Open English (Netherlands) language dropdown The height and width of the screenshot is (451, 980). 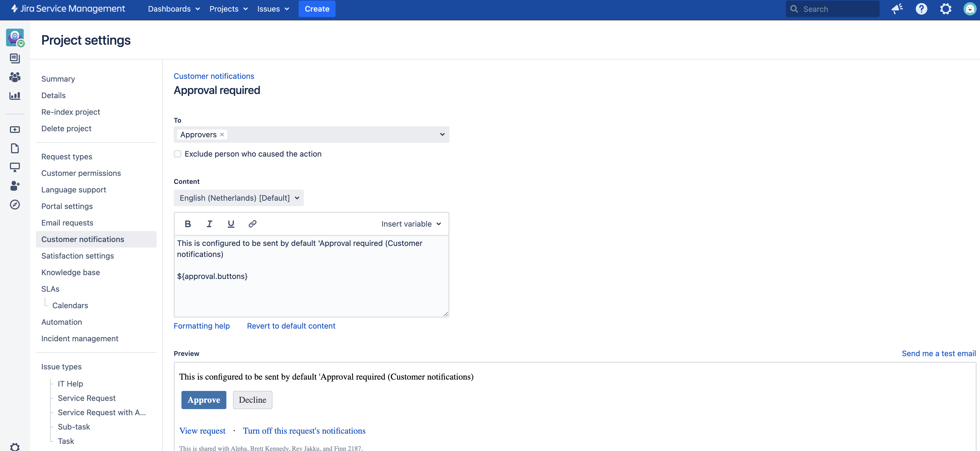[239, 198]
